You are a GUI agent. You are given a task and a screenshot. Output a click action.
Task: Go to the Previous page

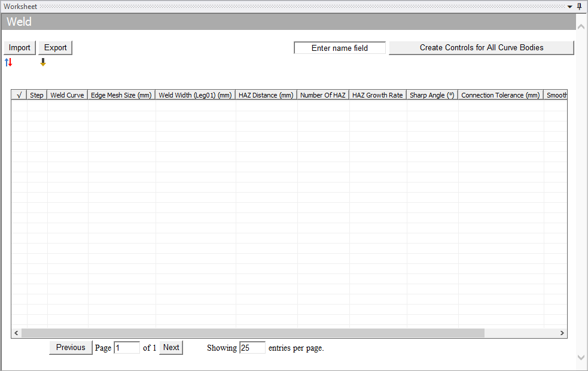coord(71,348)
